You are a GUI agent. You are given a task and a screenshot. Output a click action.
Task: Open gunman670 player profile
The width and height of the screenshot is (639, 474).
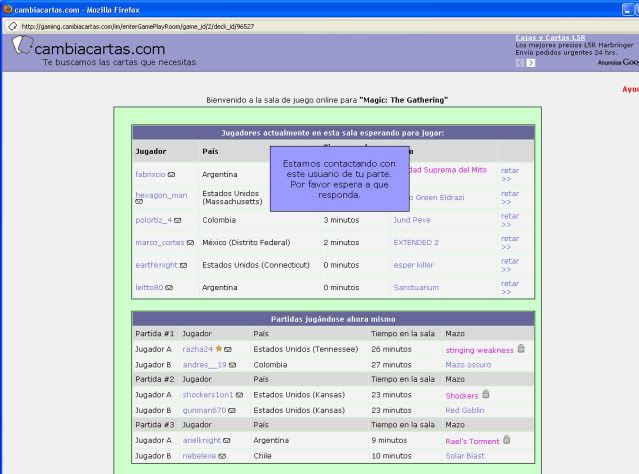click(x=204, y=410)
